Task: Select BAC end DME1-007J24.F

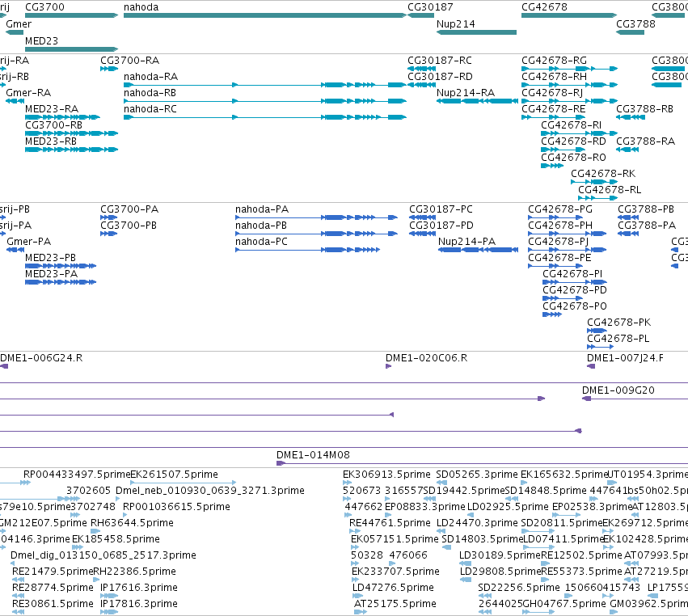Action: coord(591,366)
